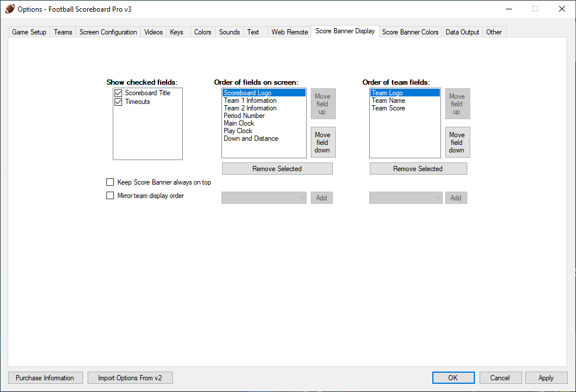Enable Keep Score Banner always on top
This screenshot has width=576, height=392.
click(110, 182)
